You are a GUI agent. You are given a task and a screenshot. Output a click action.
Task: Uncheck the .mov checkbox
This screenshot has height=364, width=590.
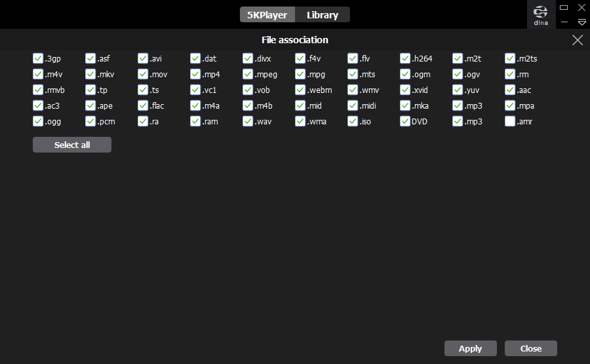coord(143,74)
